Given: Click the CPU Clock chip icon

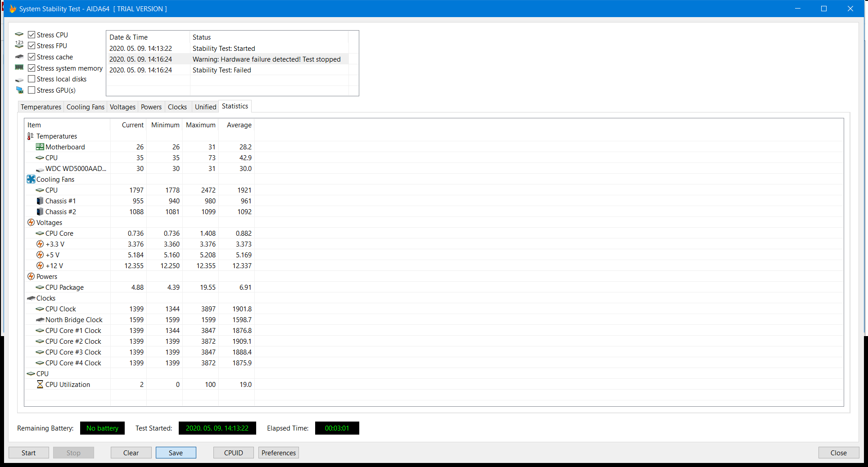Looking at the screenshot, I should click(x=40, y=309).
